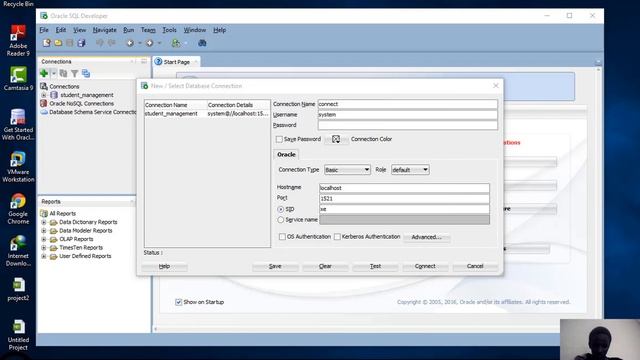Open Internet Download Manager desktop icon
Screen dimensions: 640x360
click(18, 251)
